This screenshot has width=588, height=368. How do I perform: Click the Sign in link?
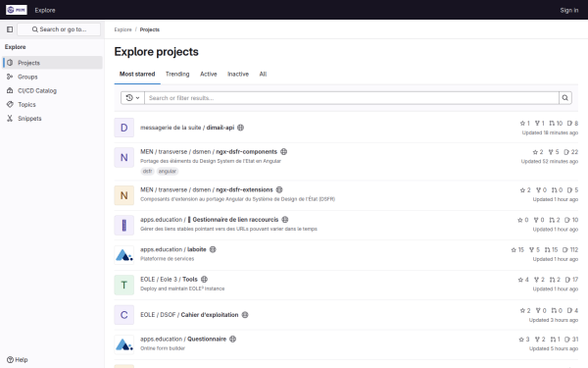(569, 10)
